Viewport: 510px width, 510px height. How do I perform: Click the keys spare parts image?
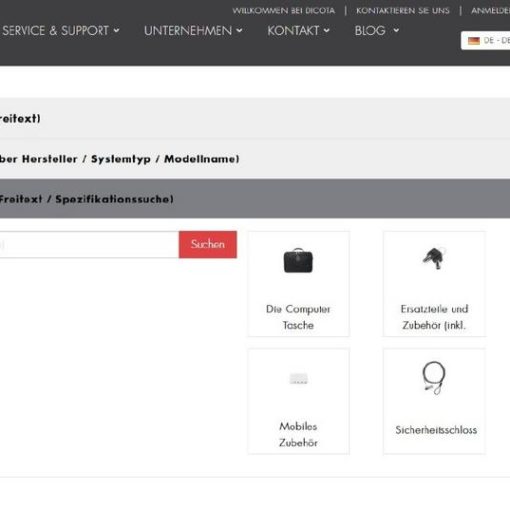(434, 259)
